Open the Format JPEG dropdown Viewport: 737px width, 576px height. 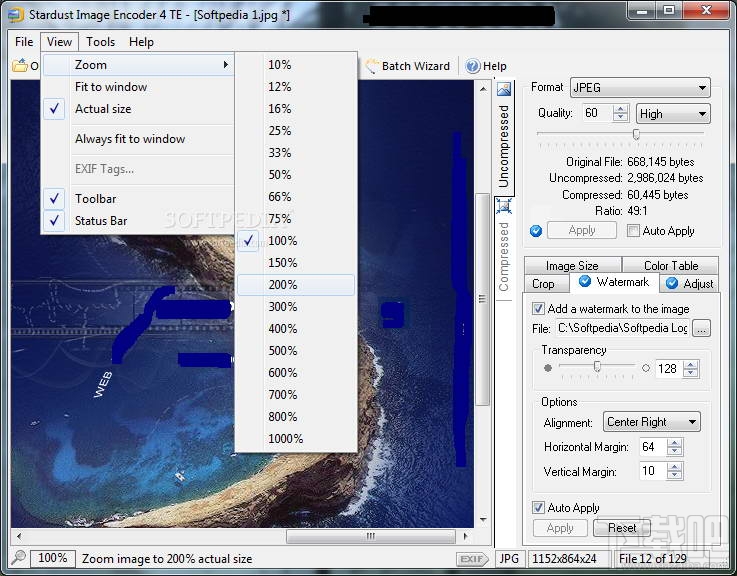[x=640, y=88]
